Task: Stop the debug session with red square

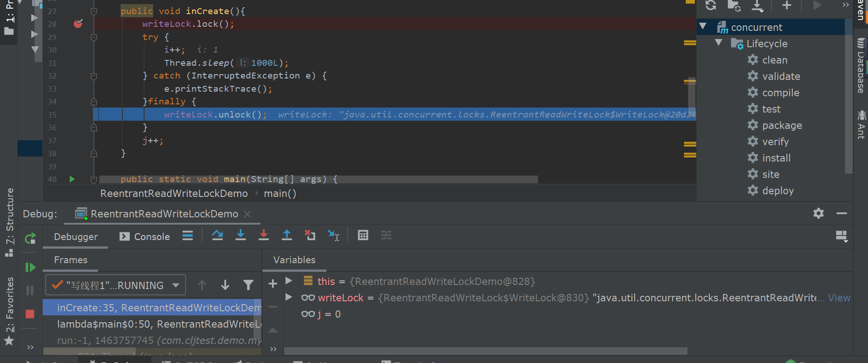Action: 30,314
